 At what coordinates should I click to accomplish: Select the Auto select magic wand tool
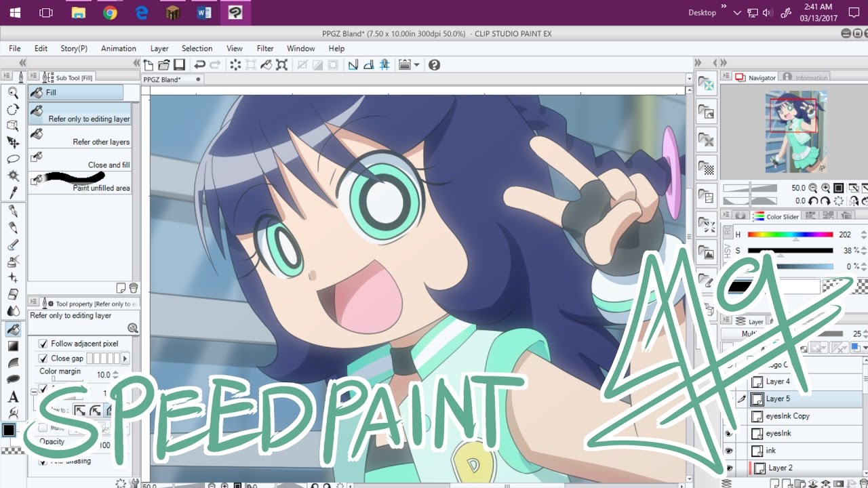(x=13, y=176)
